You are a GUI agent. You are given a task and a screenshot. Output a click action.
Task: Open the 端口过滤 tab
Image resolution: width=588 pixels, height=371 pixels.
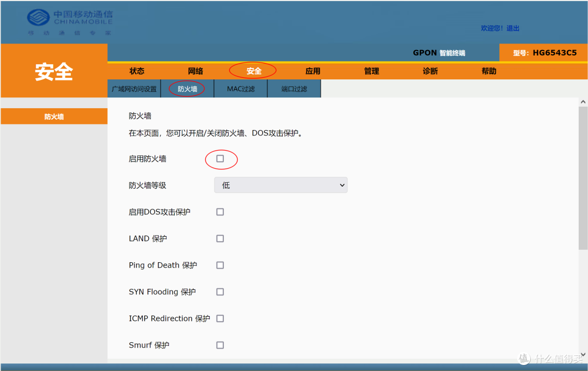294,88
